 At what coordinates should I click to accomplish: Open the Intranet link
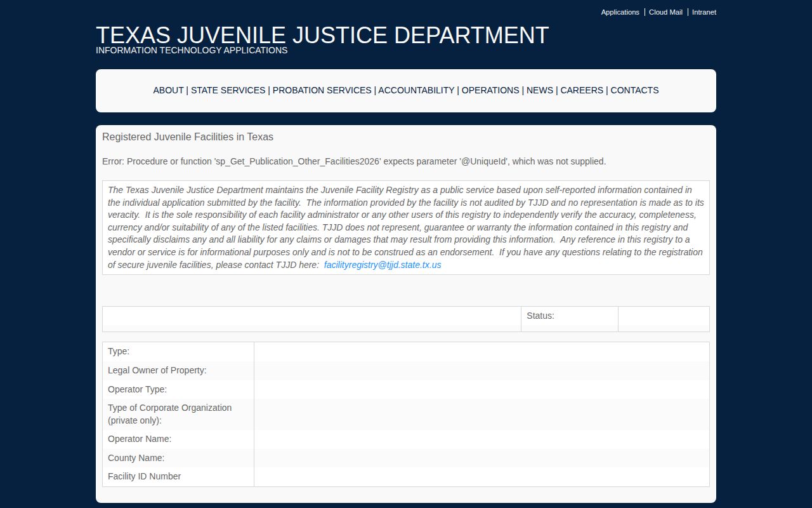[x=704, y=12]
